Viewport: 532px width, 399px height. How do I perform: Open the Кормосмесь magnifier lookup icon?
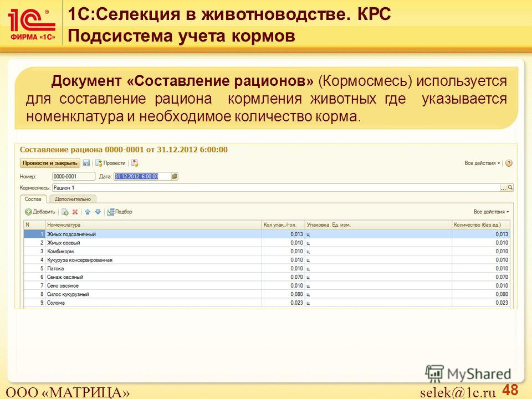coord(510,188)
